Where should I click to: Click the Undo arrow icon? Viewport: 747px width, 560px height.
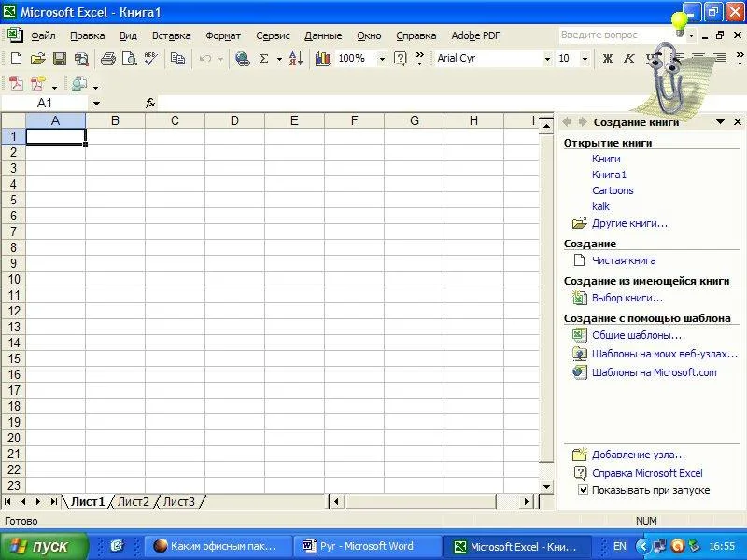pos(205,59)
